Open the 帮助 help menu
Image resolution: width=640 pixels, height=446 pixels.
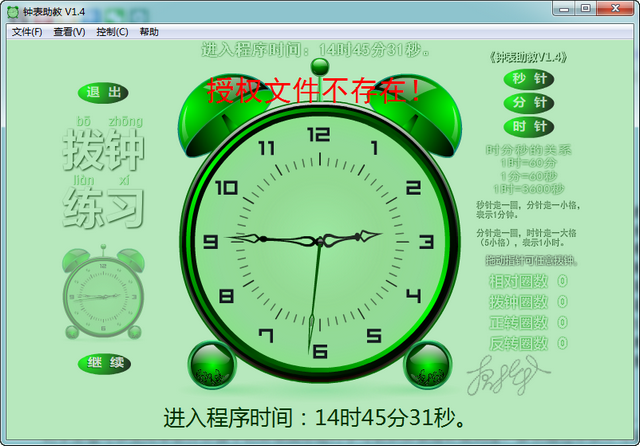[149, 32]
